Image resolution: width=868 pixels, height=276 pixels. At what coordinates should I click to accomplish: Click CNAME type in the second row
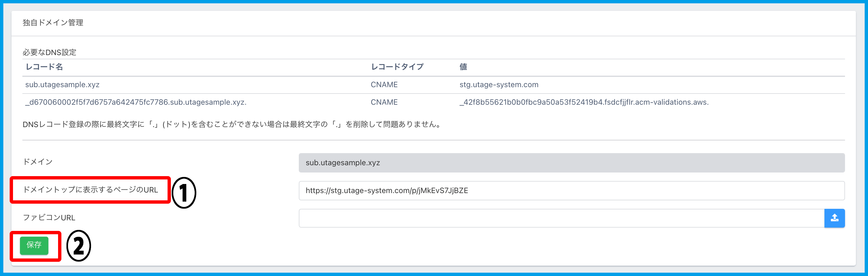point(384,102)
